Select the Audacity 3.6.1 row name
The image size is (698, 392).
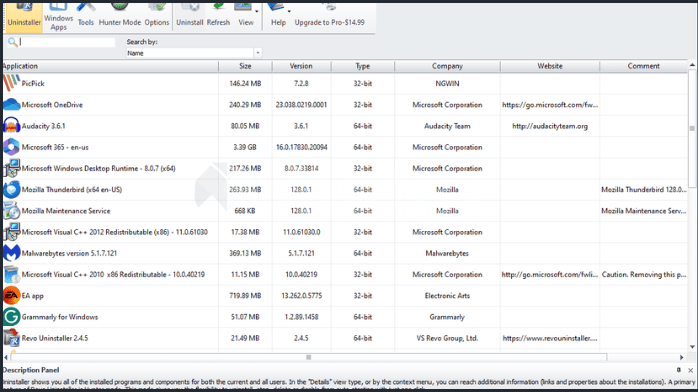tap(43, 126)
